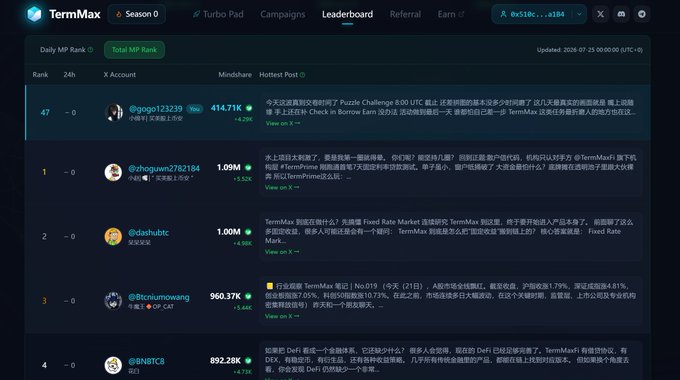Open the Earn external link
680x380 pixels.
451,14
